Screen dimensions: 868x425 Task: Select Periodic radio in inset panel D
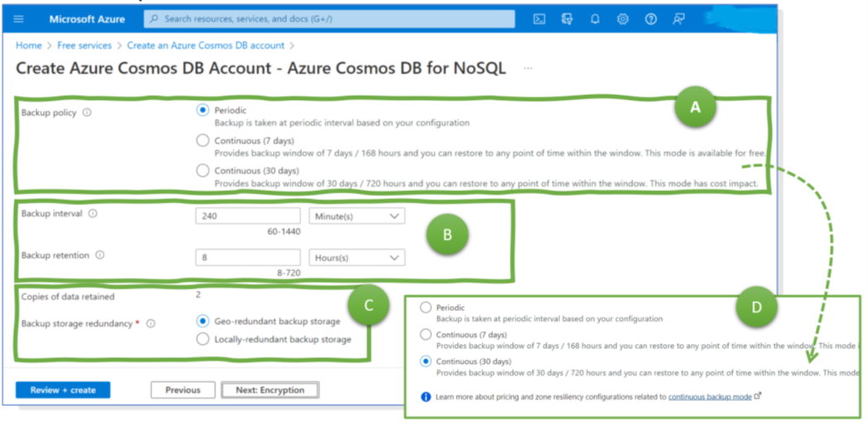(x=425, y=307)
